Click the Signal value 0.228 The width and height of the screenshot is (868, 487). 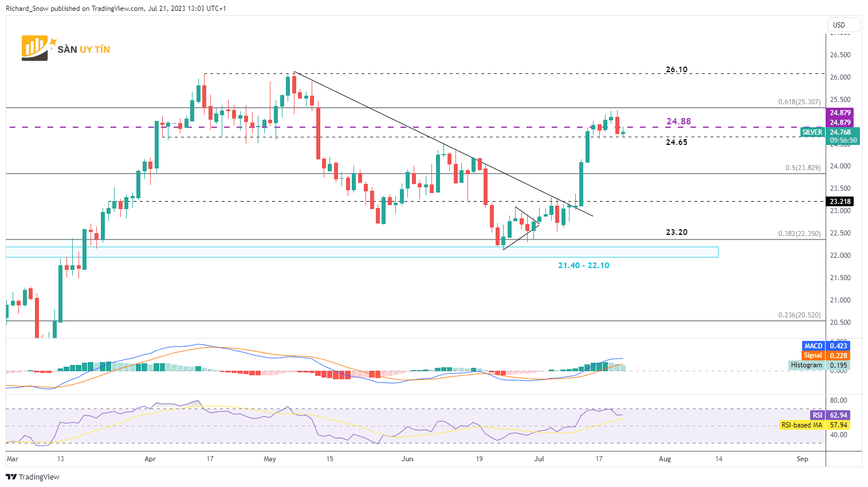tap(838, 356)
